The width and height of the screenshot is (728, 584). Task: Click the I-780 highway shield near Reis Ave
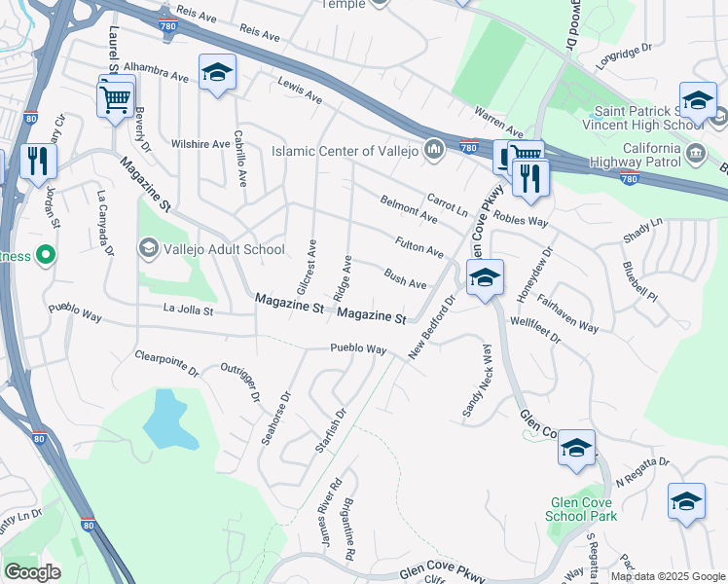[x=167, y=25]
